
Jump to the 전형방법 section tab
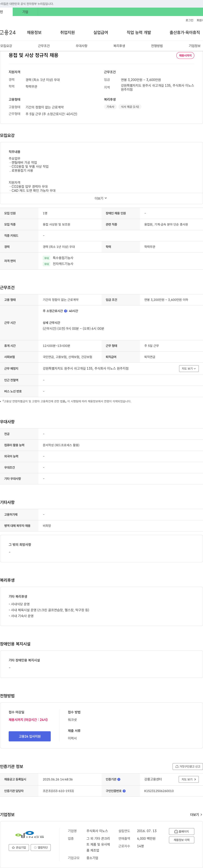157,46
